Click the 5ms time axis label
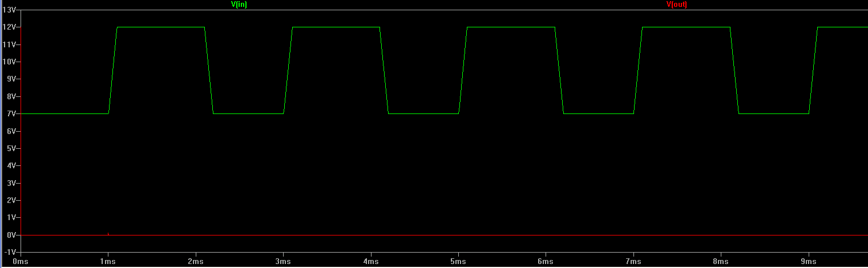Screen dimensions: 868x268 pyautogui.click(x=458, y=262)
